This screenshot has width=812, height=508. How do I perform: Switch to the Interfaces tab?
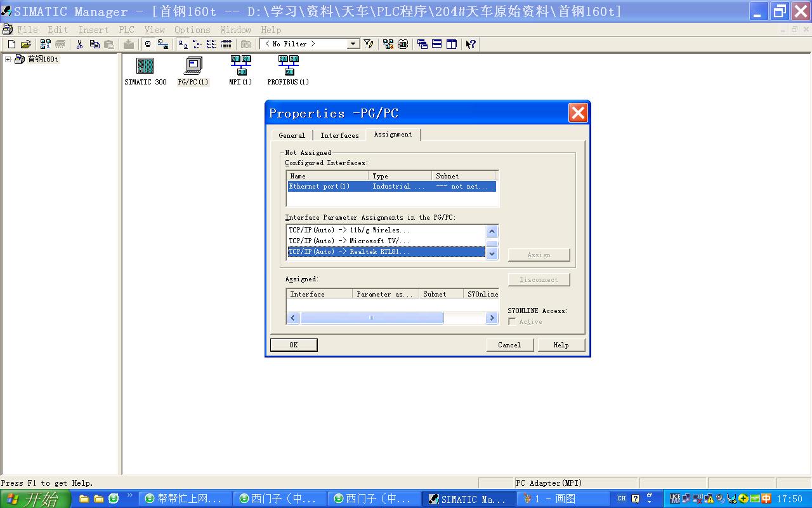(x=339, y=135)
